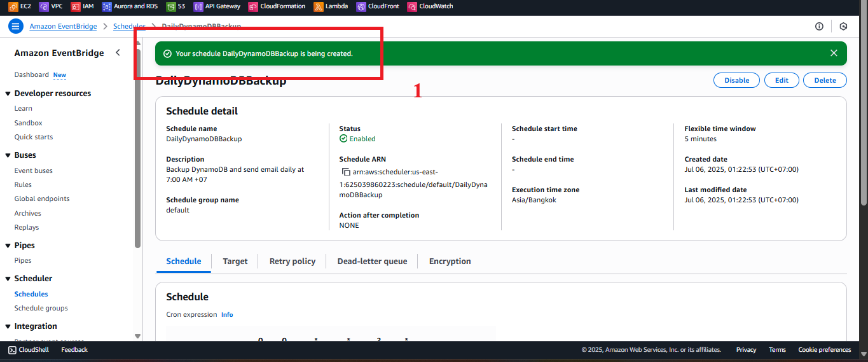Open the IAM service shortcut icon
Viewport: 868px width, 362px height.
point(76,6)
